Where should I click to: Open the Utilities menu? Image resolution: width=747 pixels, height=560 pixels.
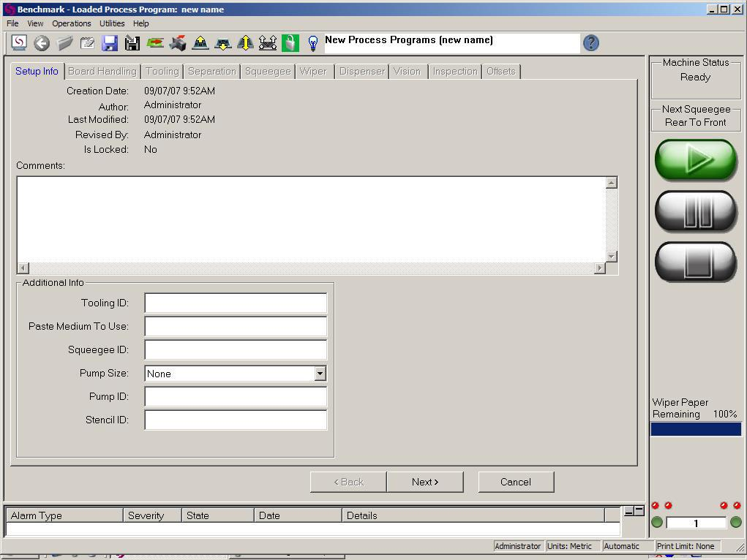click(112, 23)
